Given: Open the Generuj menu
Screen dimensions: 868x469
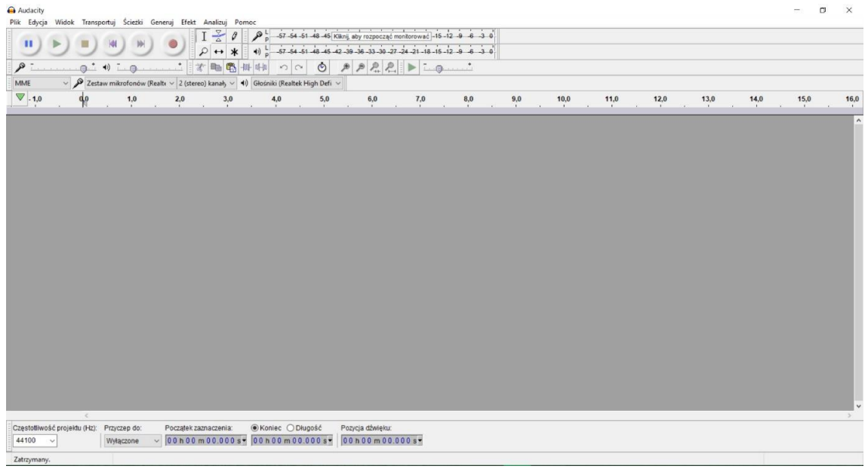Looking at the screenshot, I should (x=162, y=22).
